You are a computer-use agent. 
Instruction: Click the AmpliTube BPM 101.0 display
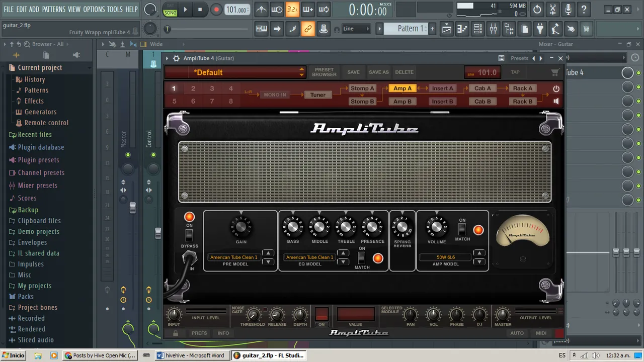tap(482, 72)
